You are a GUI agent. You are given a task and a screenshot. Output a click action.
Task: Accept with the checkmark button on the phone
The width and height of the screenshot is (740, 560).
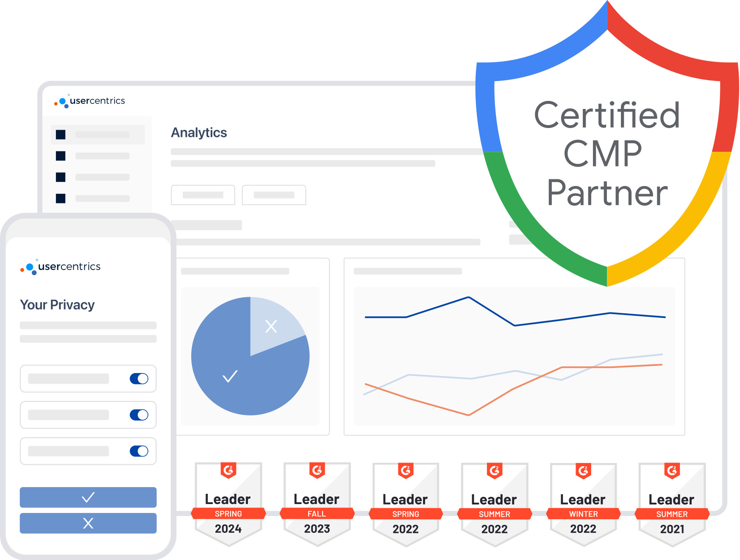pyautogui.click(x=88, y=497)
